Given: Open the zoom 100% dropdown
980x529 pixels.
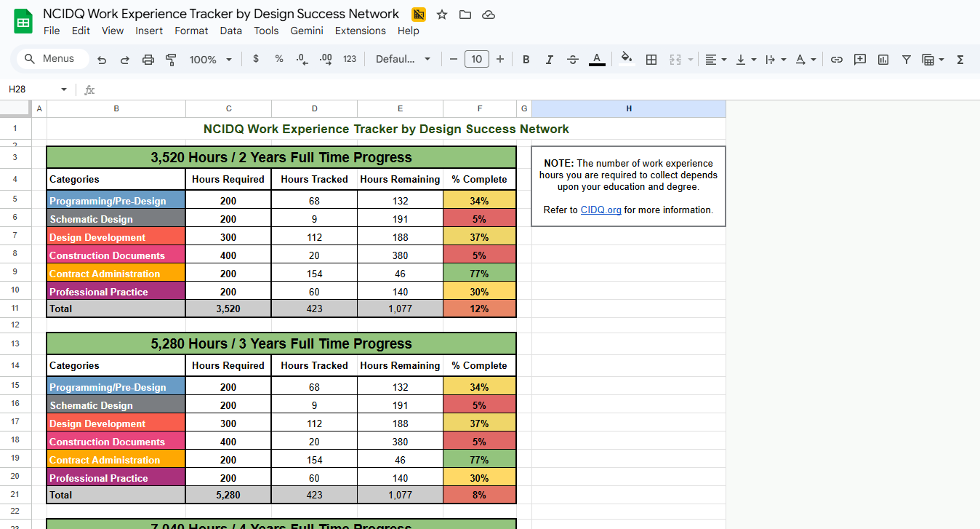Looking at the screenshot, I should click(211, 60).
